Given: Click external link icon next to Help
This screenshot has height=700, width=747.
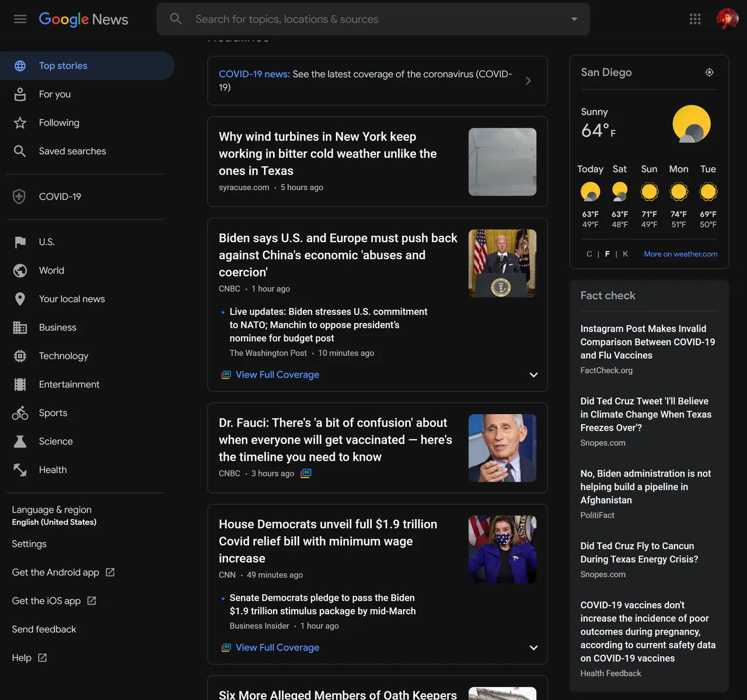Looking at the screenshot, I should pos(42,657).
